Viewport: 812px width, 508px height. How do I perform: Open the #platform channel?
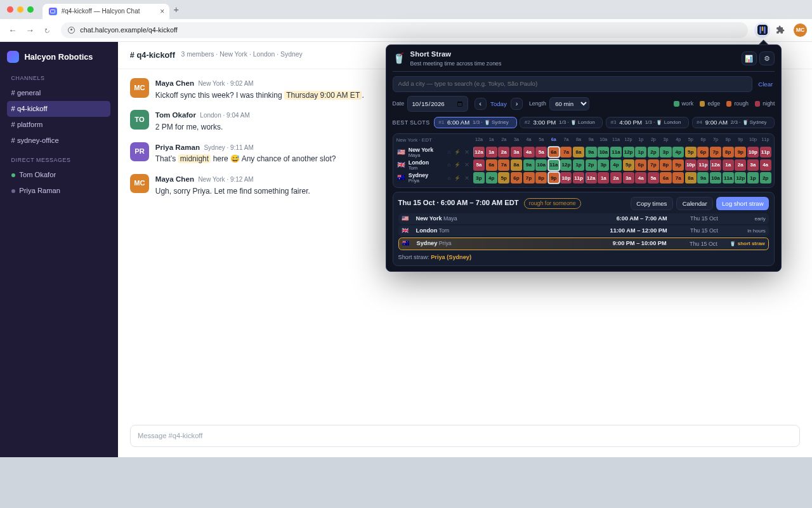pos(58,124)
